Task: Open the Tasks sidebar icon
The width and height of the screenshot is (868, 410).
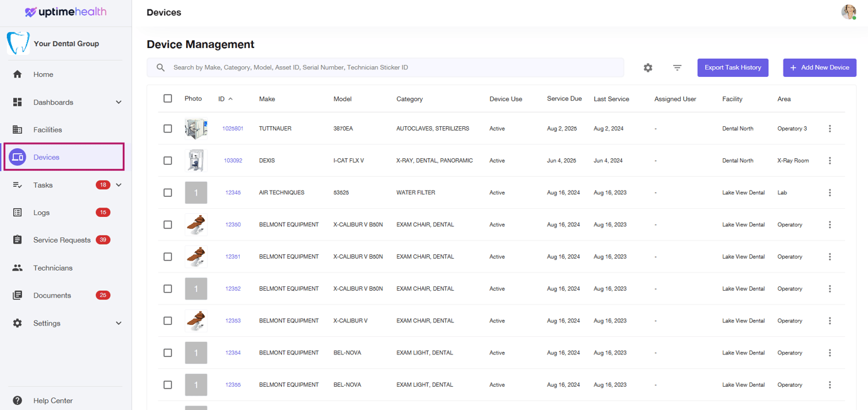Action: pyautogui.click(x=18, y=184)
